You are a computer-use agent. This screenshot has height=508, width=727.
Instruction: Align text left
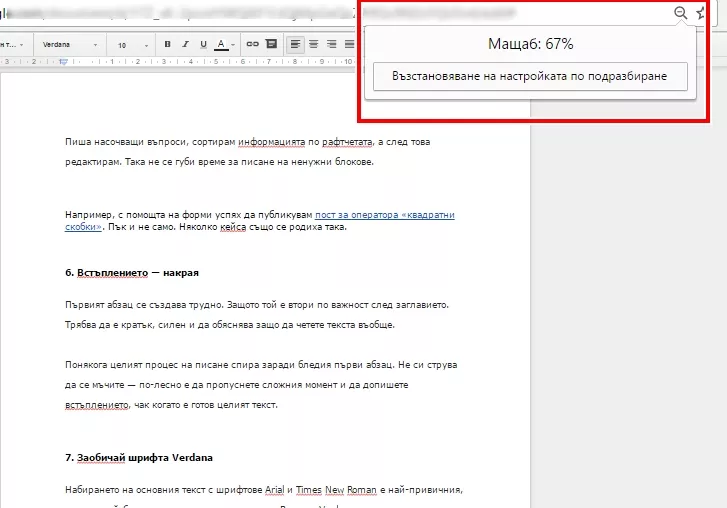[x=295, y=44]
